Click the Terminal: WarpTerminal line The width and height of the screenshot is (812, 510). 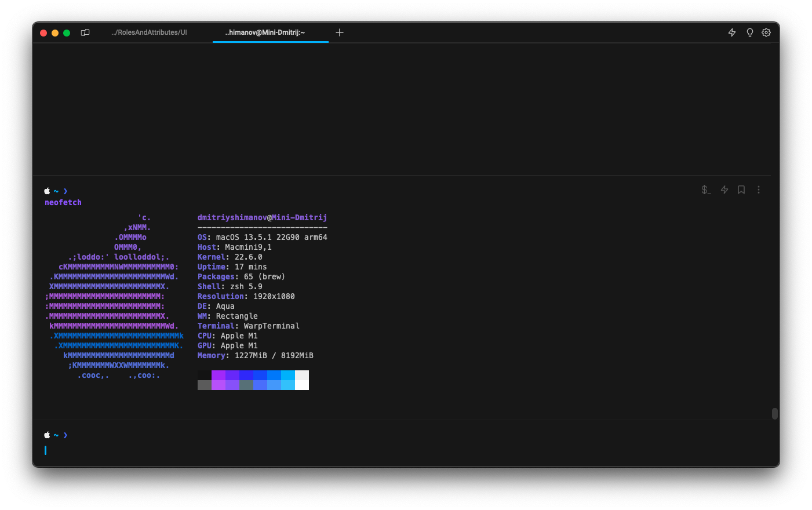point(249,326)
